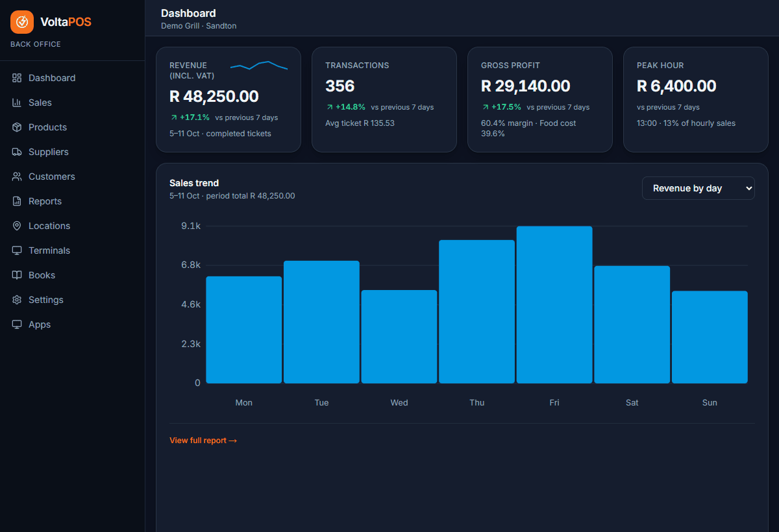The width and height of the screenshot is (779, 532).
Task: Click the green arrow beside +17.1%
Action: (173, 117)
